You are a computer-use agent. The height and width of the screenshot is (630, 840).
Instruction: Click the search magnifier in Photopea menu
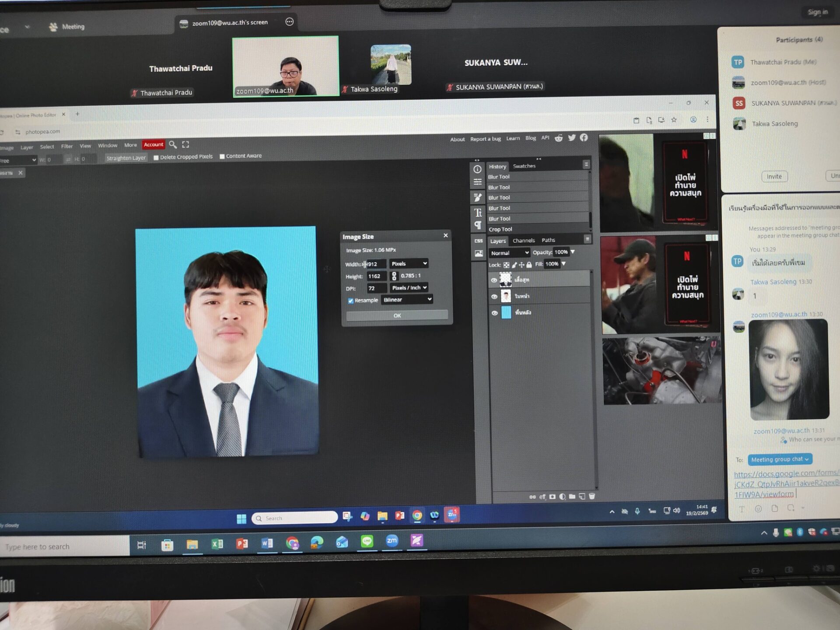[172, 144]
